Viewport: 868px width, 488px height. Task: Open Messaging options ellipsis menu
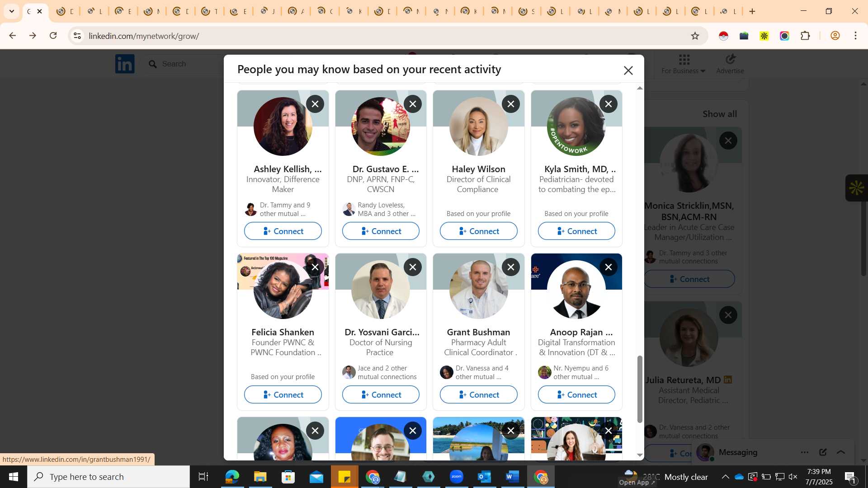(805, 452)
